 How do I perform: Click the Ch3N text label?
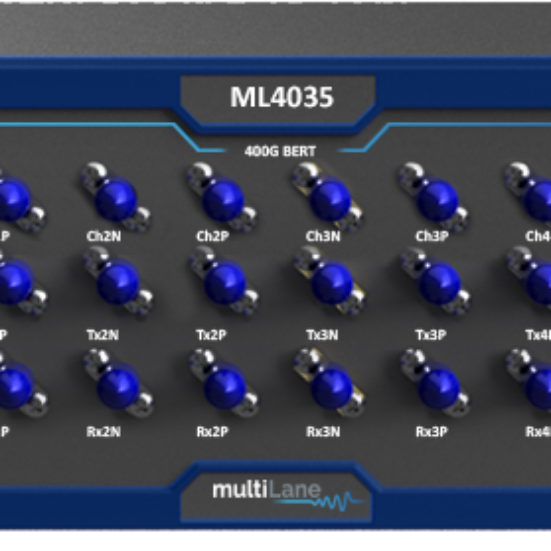click(x=323, y=236)
